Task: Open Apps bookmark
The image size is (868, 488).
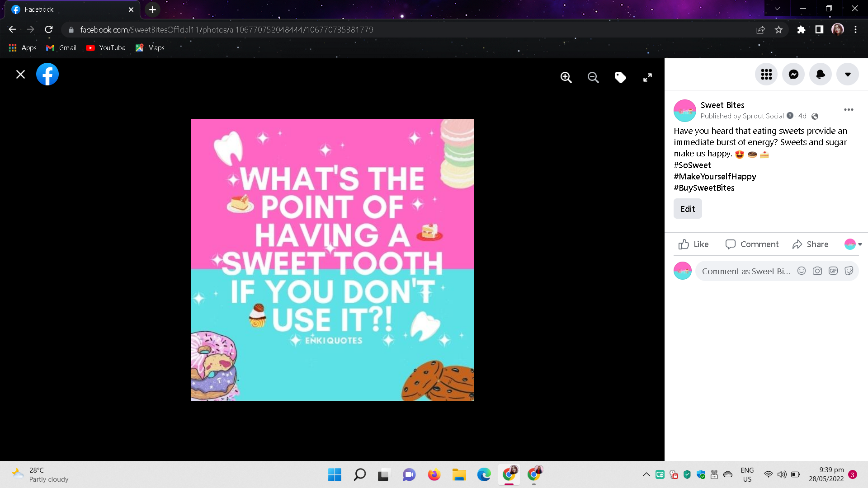Action: point(23,48)
